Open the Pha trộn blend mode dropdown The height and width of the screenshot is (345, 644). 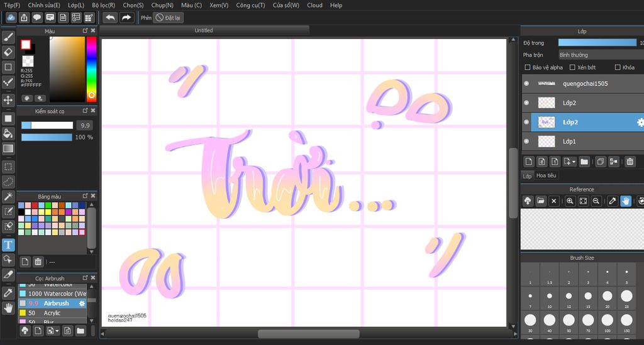point(601,55)
